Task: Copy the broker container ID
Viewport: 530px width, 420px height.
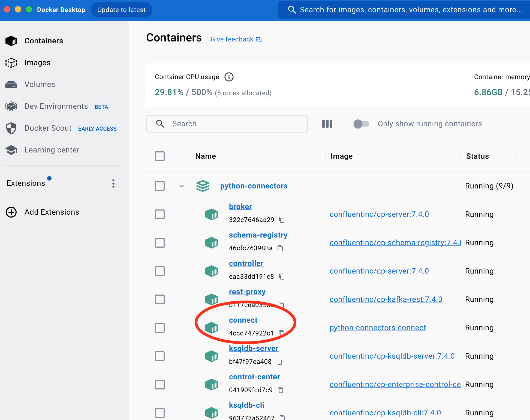Action: tap(282, 220)
